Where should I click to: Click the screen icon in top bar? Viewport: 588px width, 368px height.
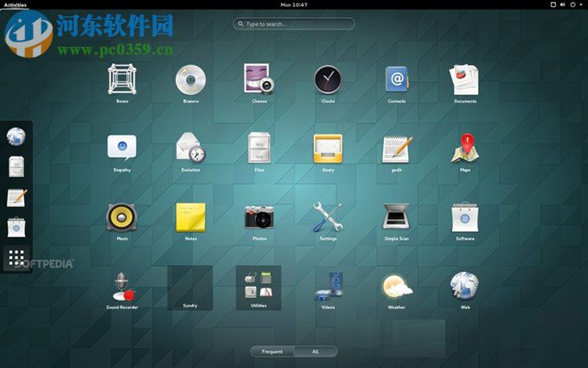point(553,4)
